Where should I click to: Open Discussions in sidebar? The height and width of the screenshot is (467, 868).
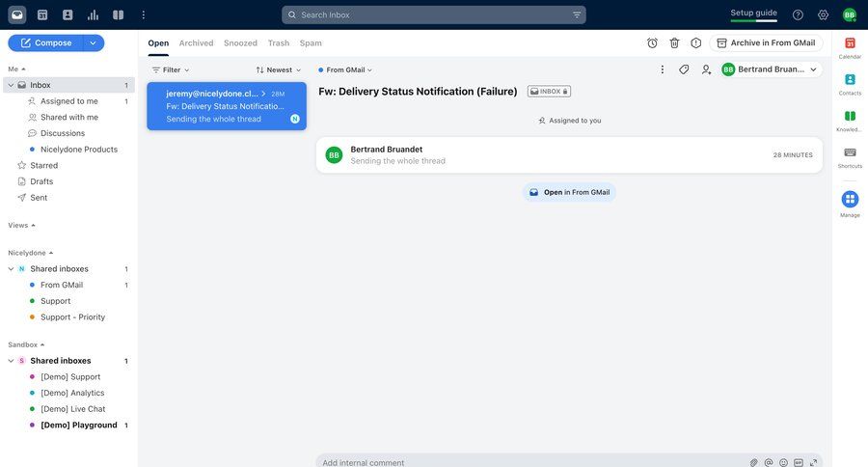click(62, 133)
